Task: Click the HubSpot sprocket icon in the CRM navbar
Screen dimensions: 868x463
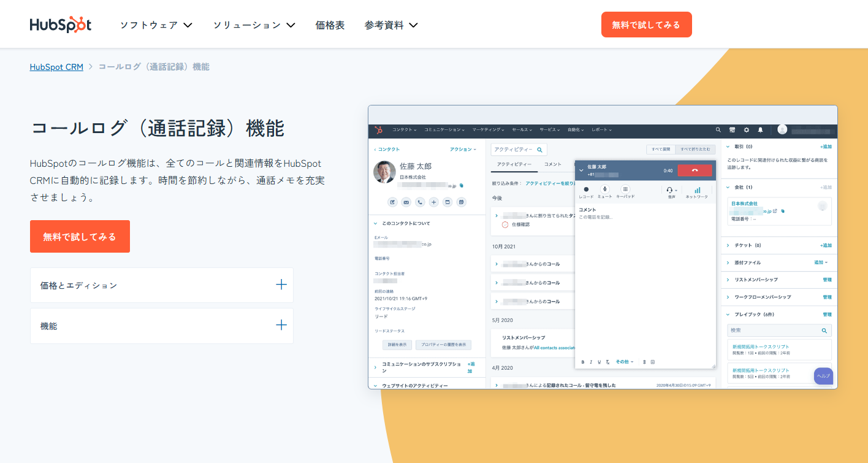Action: pos(379,130)
